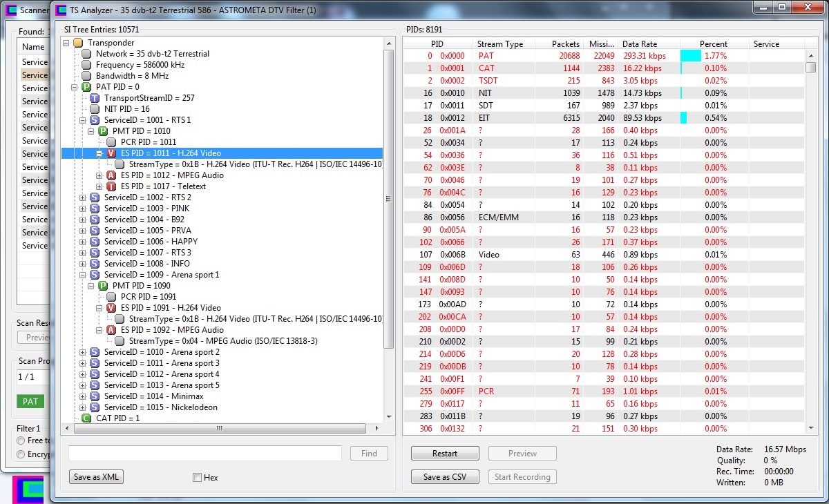Select the StreamType = 0x04 - MPEG Audio row

[x=223, y=341]
